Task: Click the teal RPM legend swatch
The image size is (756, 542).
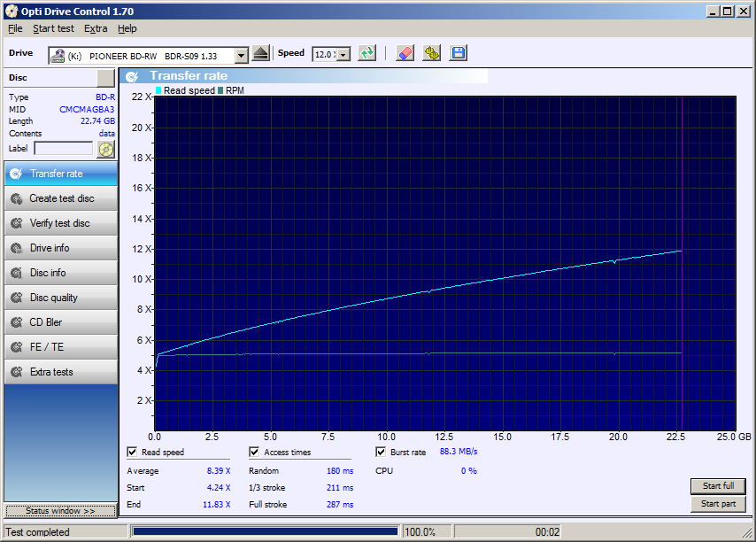Action: 220,90
